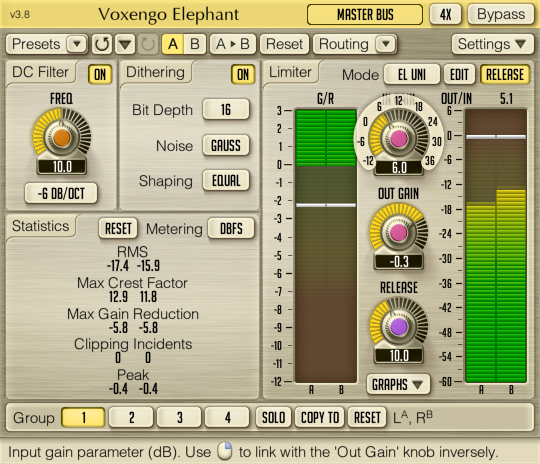This screenshot has height=464, width=540.
Task: Change the EQUAL shaping selector
Action: [x=226, y=181]
